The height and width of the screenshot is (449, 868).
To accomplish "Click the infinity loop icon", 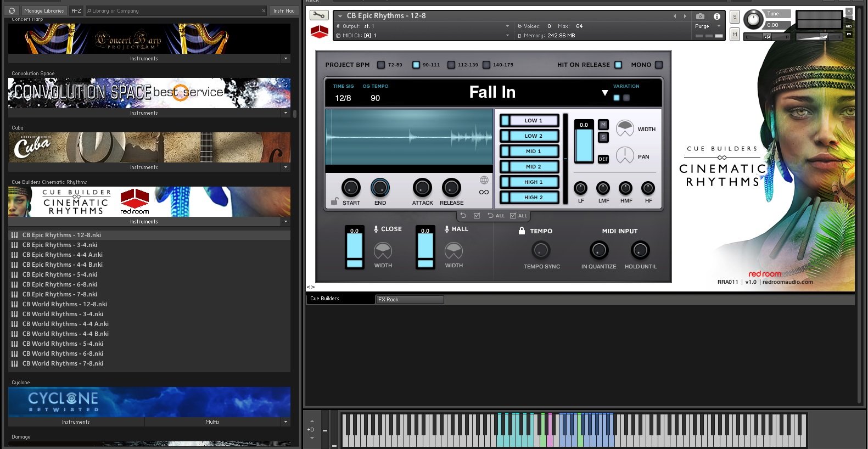I will 484,192.
